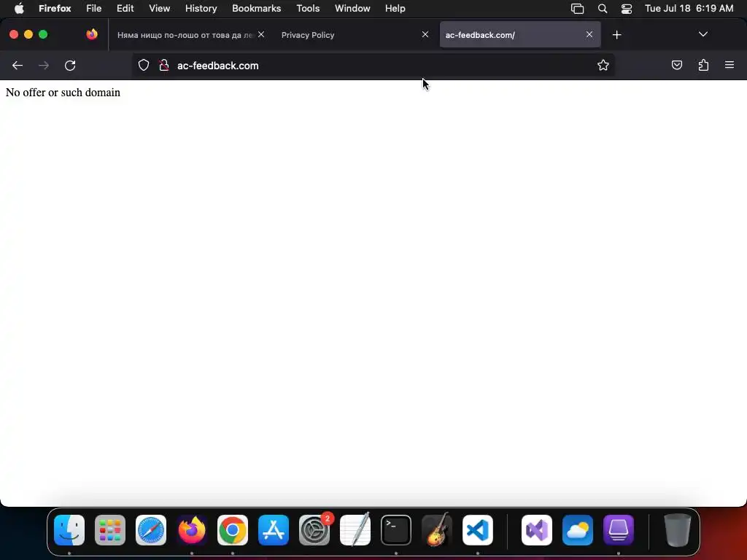Open a new tab
The width and height of the screenshot is (747, 560).
pos(617,35)
